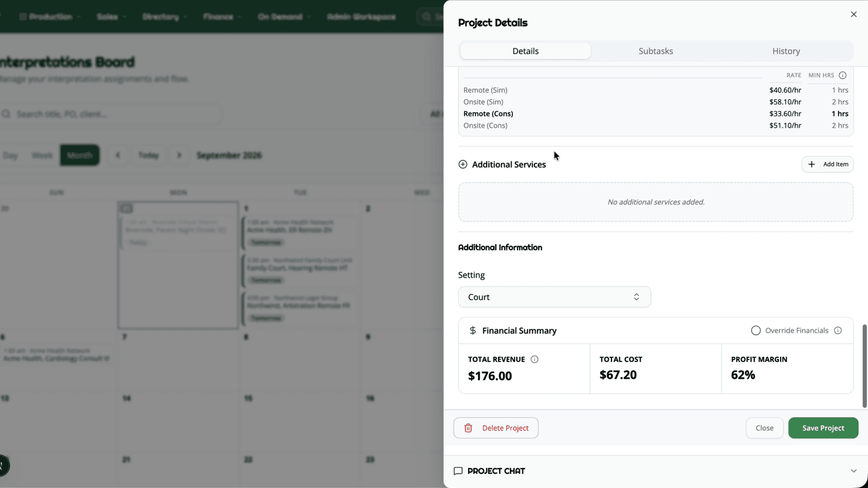Click the Today button on the board

148,155
